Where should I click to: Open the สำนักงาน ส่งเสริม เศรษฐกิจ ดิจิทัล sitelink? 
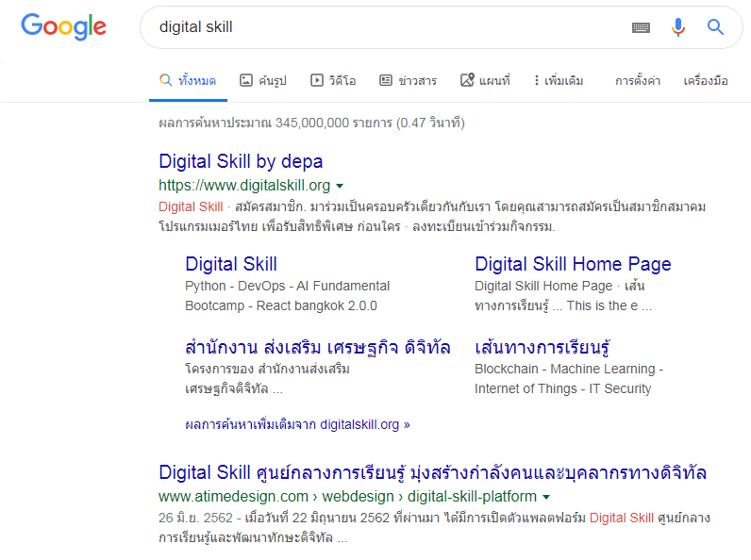pos(318,347)
